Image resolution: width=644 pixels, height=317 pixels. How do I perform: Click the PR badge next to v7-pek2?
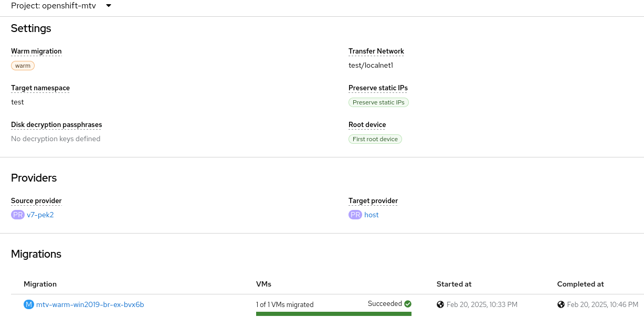click(x=18, y=215)
